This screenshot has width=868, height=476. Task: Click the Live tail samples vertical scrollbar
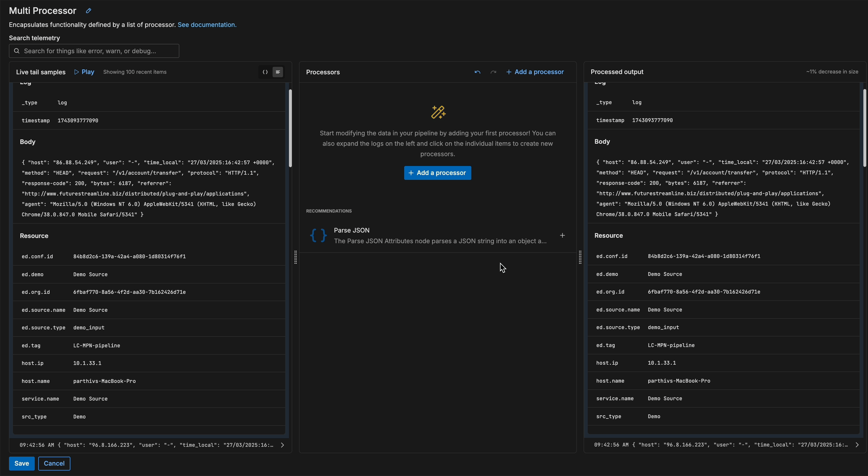[290, 128]
